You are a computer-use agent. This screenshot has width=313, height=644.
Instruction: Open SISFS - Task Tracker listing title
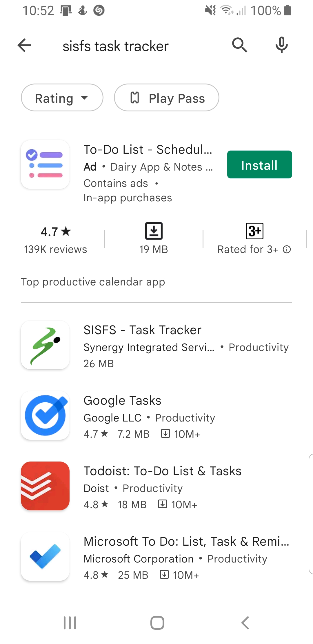point(142,330)
